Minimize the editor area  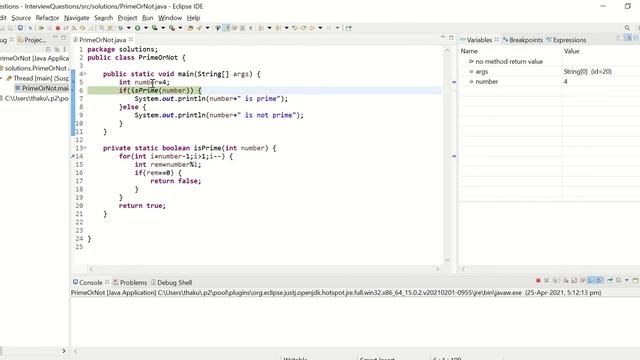443,38
